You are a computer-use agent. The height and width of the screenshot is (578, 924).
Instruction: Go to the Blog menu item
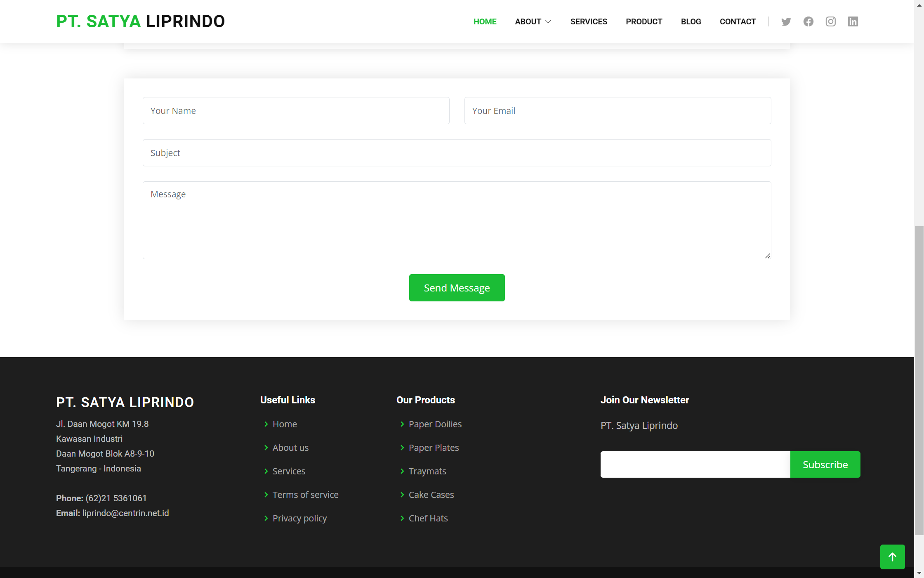(x=691, y=21)
